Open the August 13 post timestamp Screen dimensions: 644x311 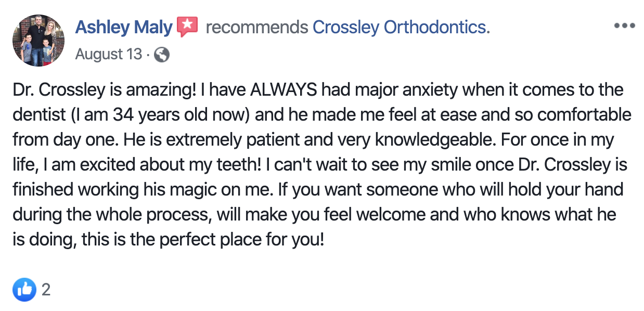click(x=108, y=55)
